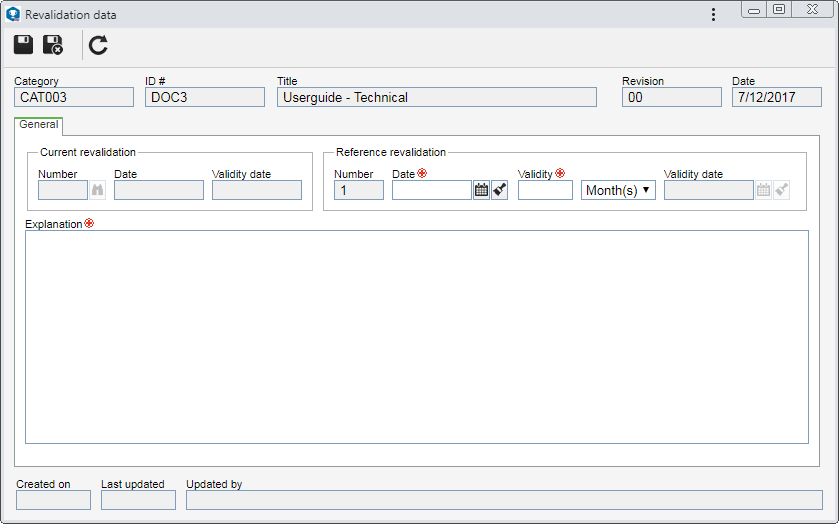Close the Revalidation data window
The width and height of the screenshot is (839, 524).
(x=812, y=10)
